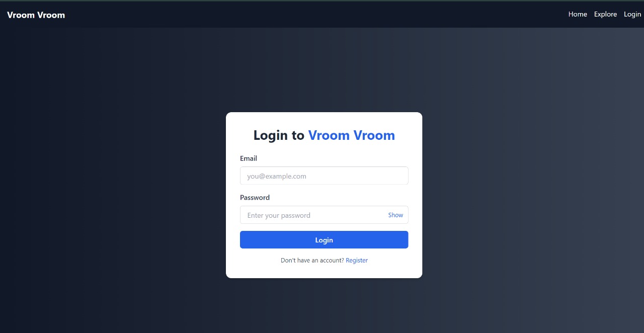Image resolution: width=644 pixels, height=333 pixels.
Task: Click the you@example.com placeholder text
Action: [277, 176]
